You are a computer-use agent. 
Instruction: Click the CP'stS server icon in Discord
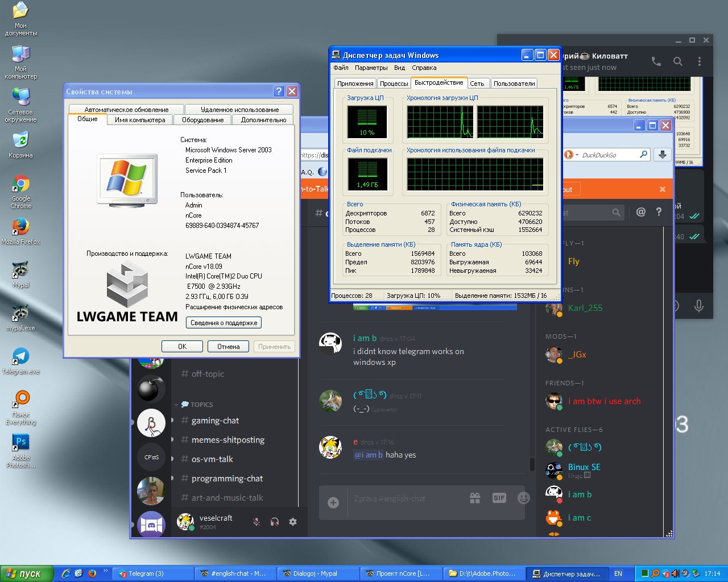click(151, 457)
